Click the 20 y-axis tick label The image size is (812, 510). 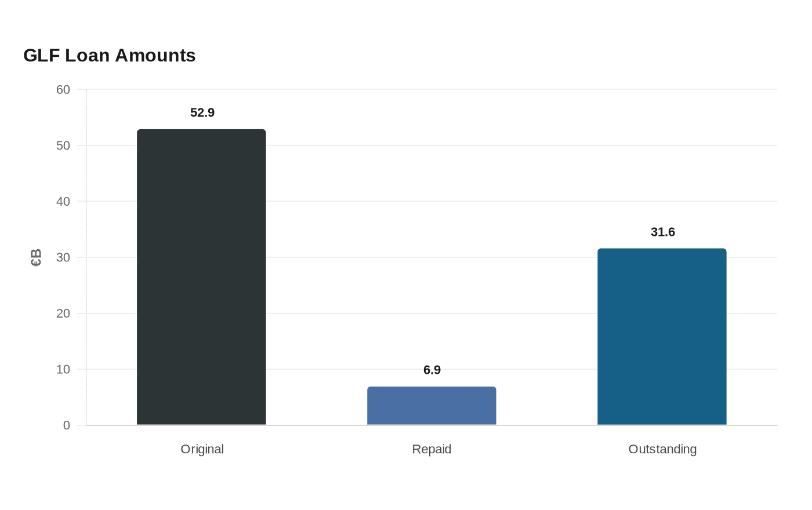[x=63, y=314]
